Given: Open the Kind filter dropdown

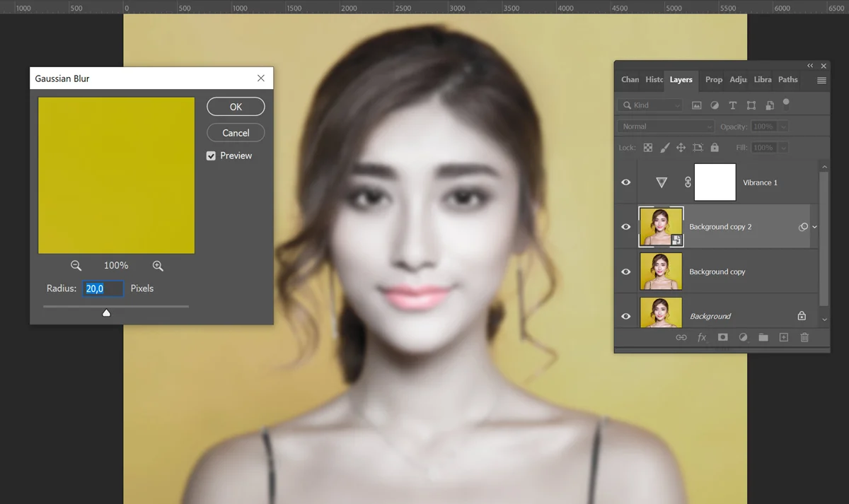Looking at the screenshot, I should (650, 105).
